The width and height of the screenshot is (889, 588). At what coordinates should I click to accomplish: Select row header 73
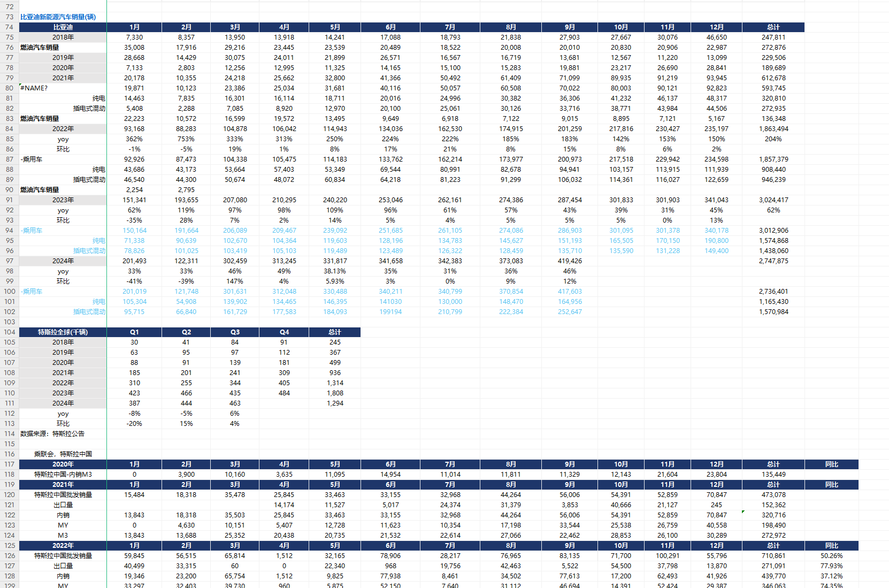tap(10, 17)
